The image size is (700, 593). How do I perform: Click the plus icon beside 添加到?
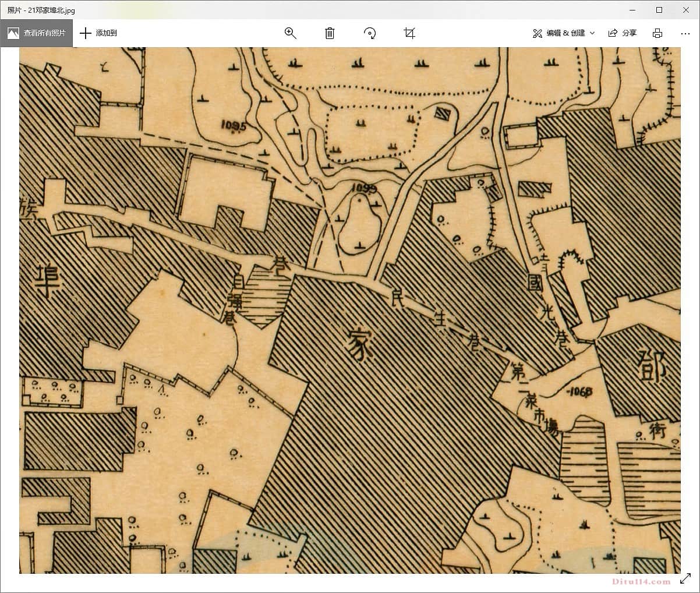[x=86, y=33]
